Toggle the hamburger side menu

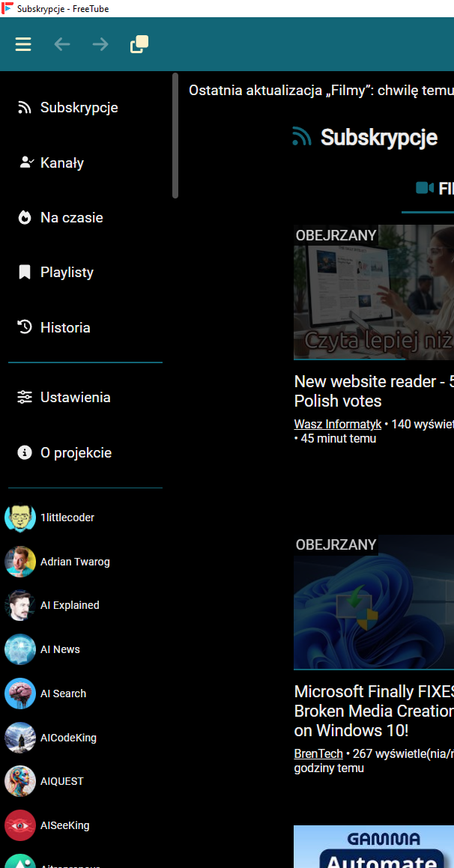[x=23, y=44]
